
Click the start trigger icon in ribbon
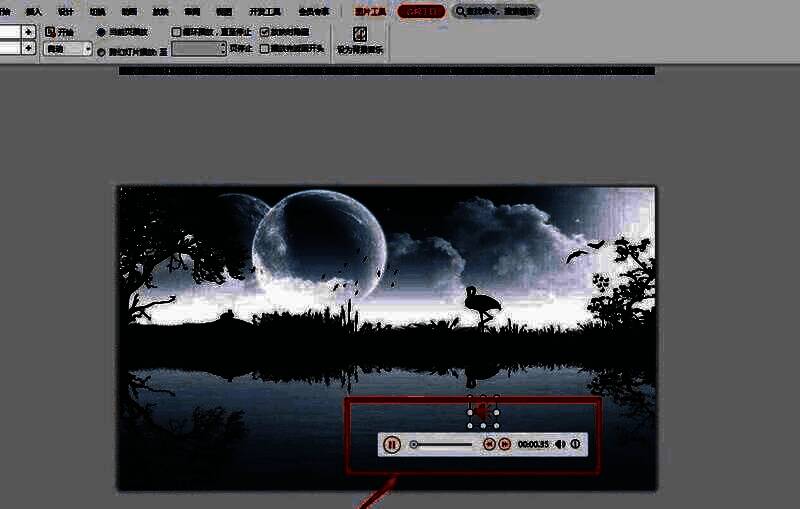click(x=50, y=32)
